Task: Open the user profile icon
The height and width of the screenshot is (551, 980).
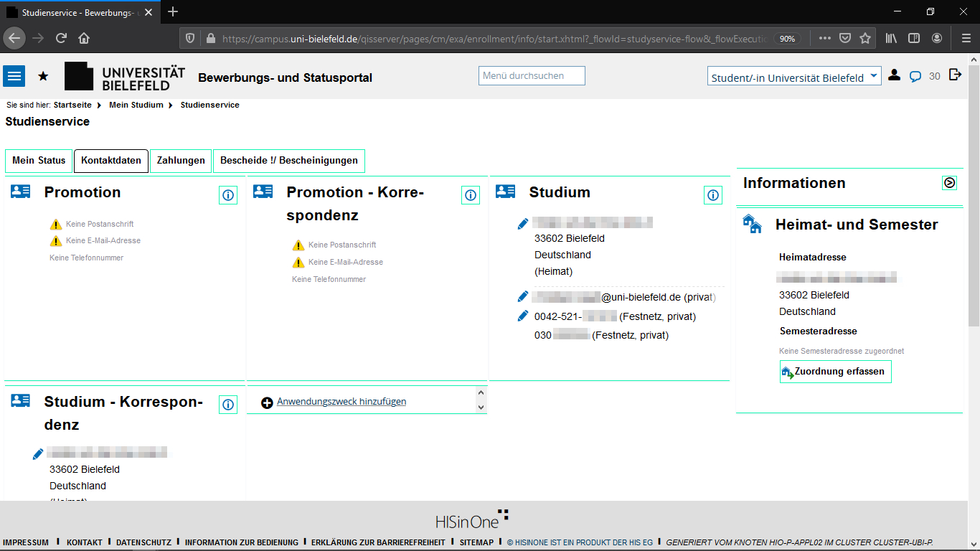Action: tap(894, 75)
